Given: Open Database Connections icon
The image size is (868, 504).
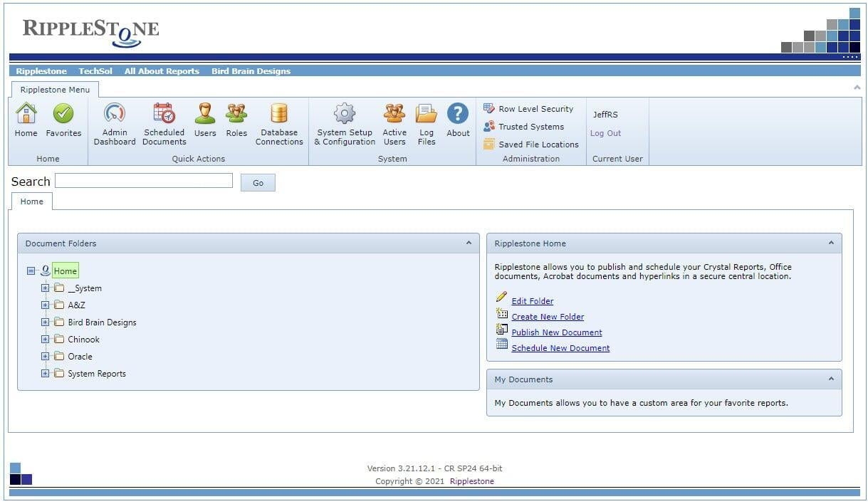Looking at the screenshot, I should pyautogui.click(x=279, y=113).
